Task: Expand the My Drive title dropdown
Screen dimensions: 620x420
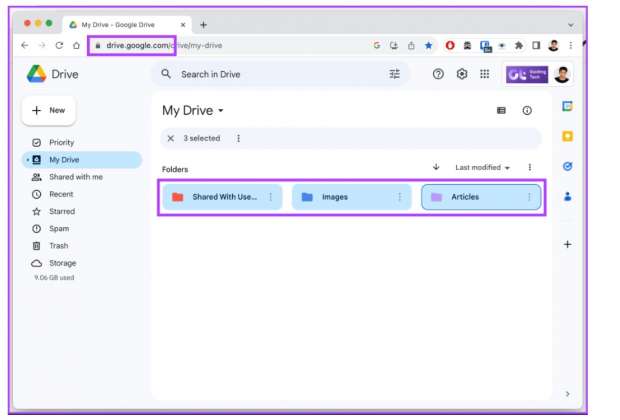Action: [221, 111]
